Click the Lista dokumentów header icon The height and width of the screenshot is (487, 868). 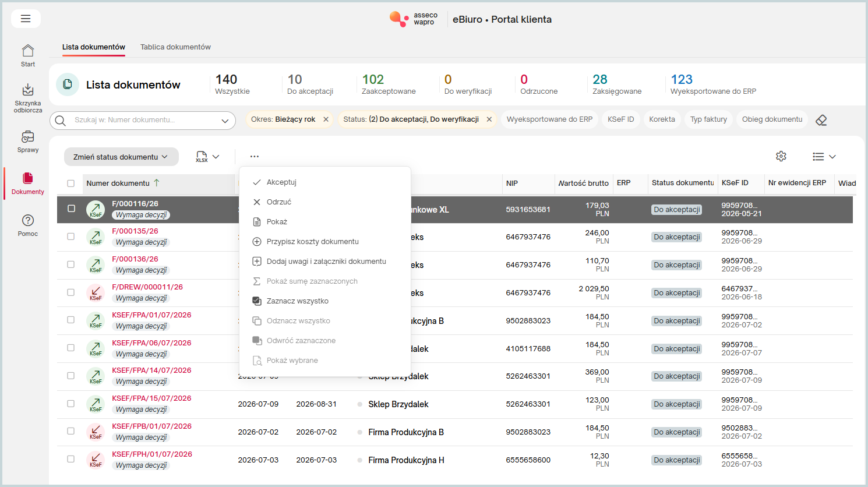click(68, 84)
